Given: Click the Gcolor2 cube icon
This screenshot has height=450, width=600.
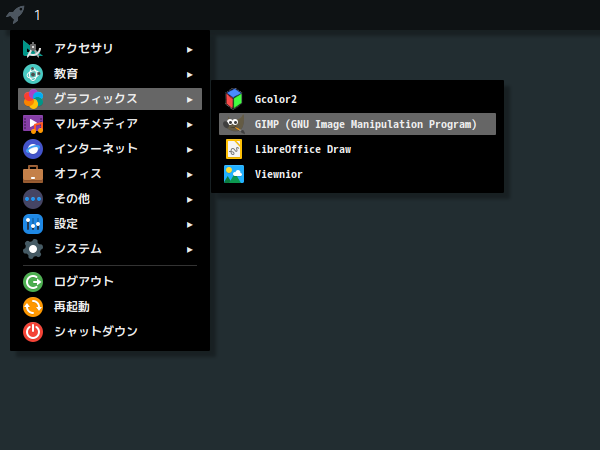Looking at the screenshot, I should [234, 99].
